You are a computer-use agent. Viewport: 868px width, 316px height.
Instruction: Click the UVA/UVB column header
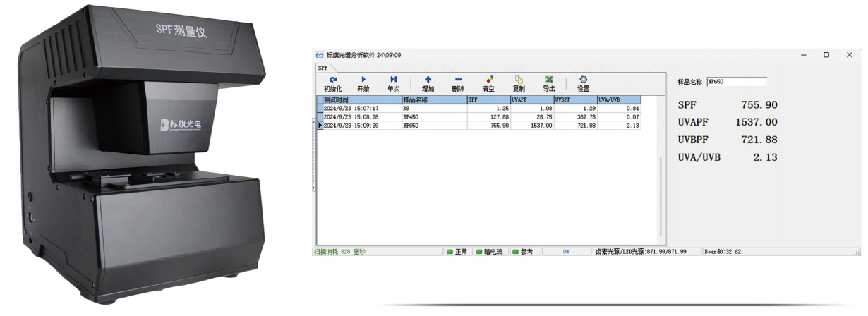pyautogui.click(x=619, y=100)
